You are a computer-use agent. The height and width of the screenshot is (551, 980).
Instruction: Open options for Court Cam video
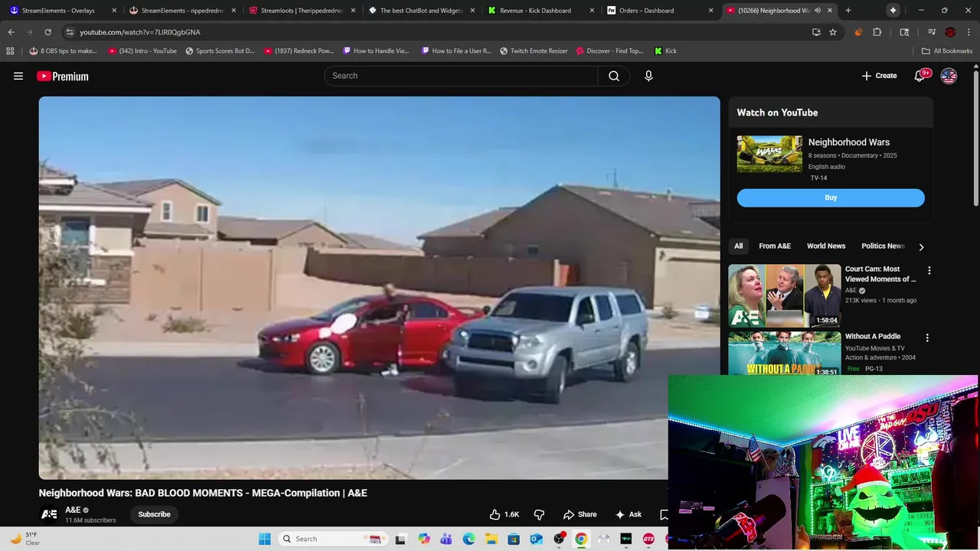point(929,271)
